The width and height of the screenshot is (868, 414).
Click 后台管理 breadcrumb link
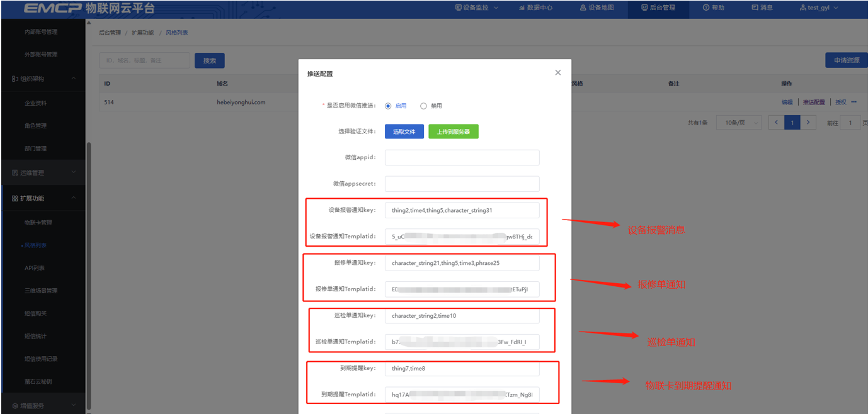110,33
